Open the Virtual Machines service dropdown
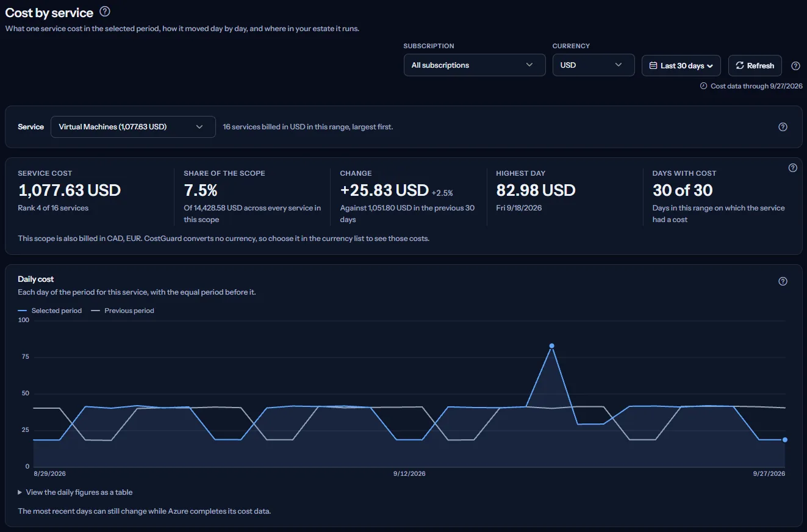 tap(133, 127)
